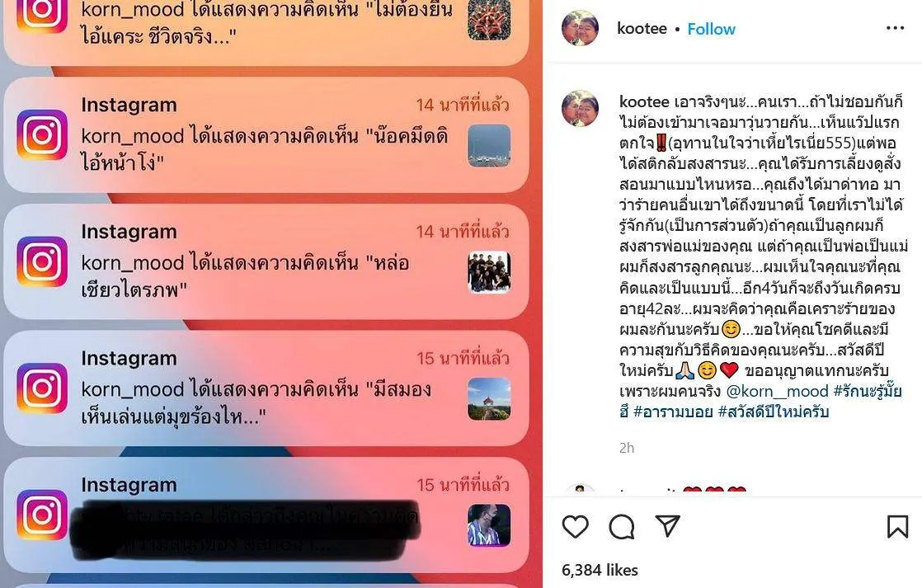Open kootee username in post header
This screenshot has height=588, width=922.
point(642,28)
